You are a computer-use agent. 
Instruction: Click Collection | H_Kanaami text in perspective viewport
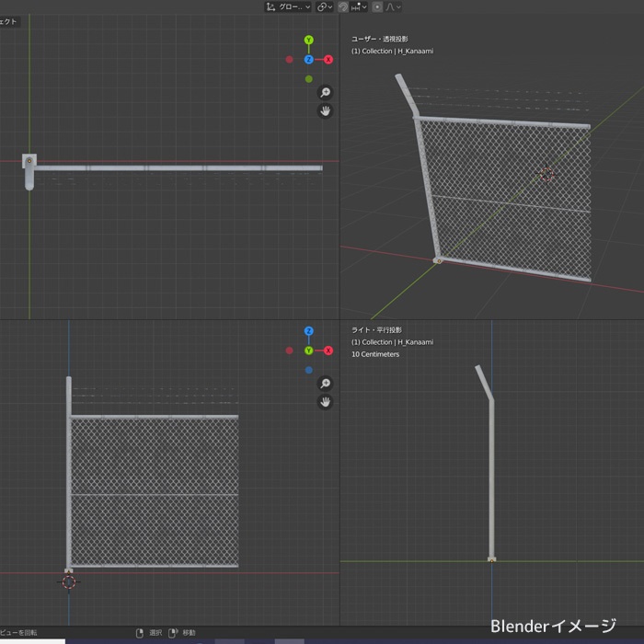pos(397,51)
